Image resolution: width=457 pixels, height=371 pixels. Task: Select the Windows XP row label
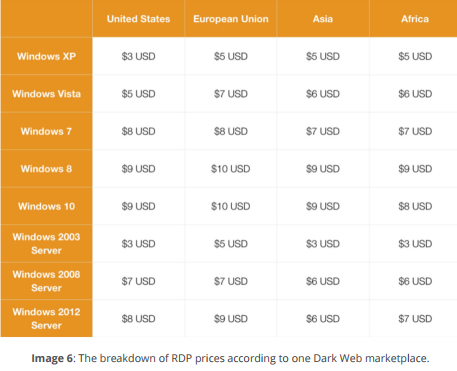coord(46,56)
